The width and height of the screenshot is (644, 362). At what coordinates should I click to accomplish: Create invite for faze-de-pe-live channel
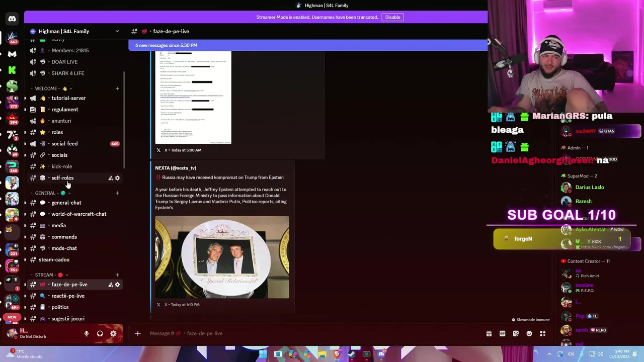(x=110, y=285)
